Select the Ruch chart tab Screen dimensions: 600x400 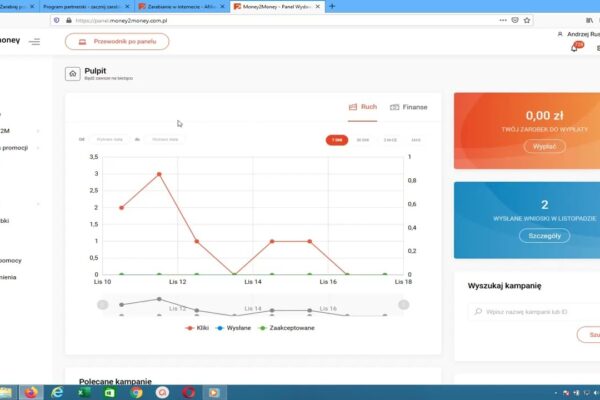[x=362, y=106]
